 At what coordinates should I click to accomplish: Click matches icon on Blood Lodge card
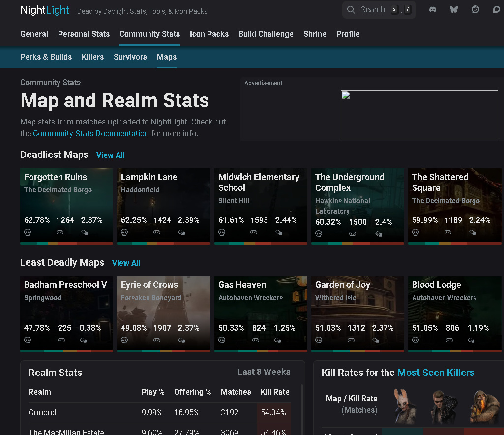449,340
